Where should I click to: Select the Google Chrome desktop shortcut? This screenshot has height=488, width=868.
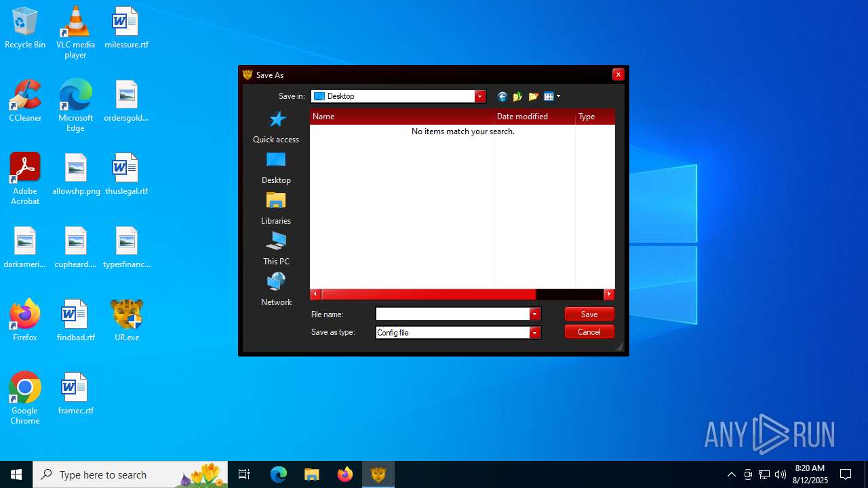tap(25, 399)
